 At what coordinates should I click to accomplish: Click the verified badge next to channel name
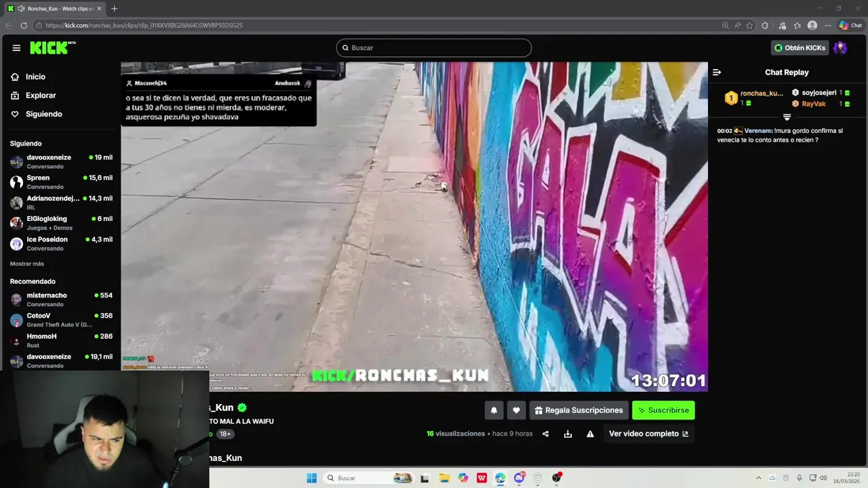tap(242, 407)
